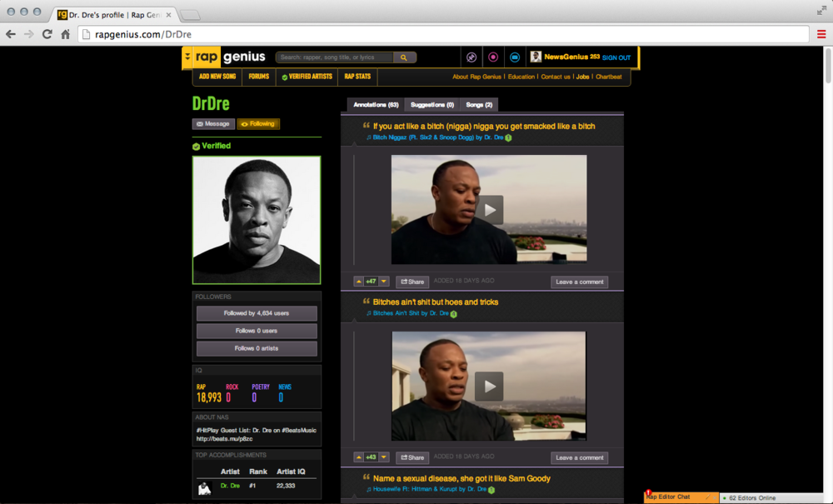Open the vote dropdown next to +43
Viewport: 833px width, 504px height.
[x=382, y=457]
